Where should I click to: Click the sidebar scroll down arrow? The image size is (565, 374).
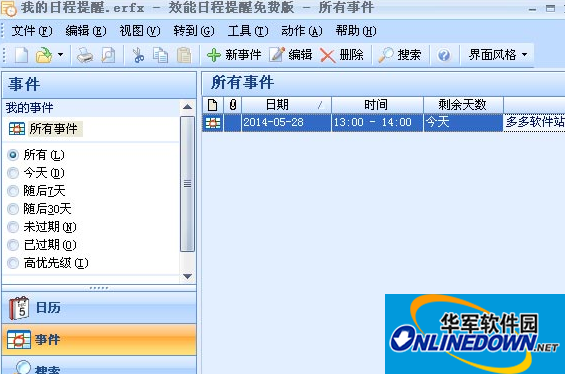(x=187, y=276)
